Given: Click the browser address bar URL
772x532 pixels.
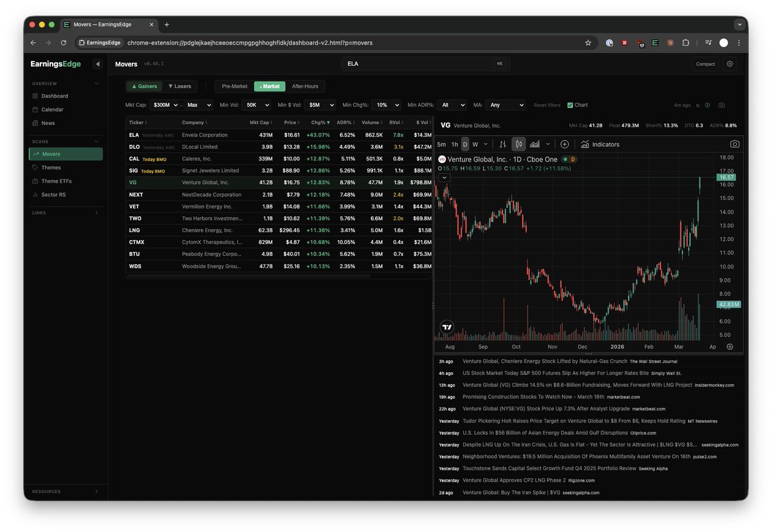Looking at the screenshot, I should [x=250, y=42].
